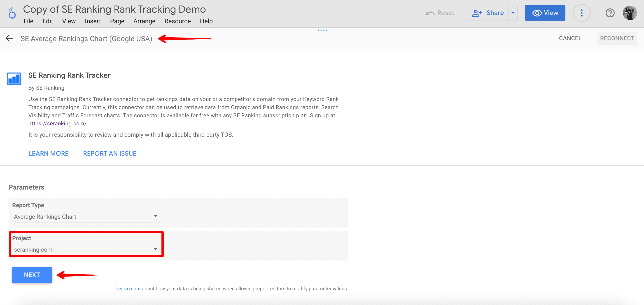The height and width of the screenshot is (305, 644).
Task: Click the LEARN MORE link
Action: click(x=48, y=153)
